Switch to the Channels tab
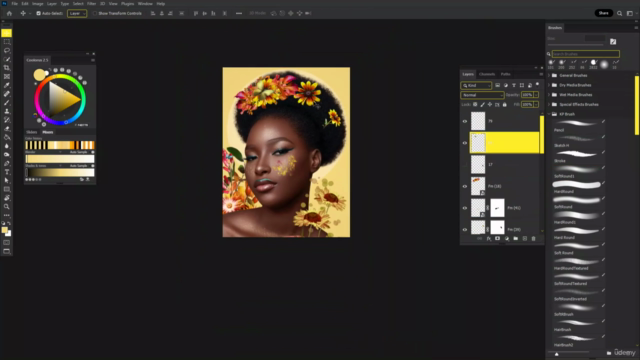Screen dimensions: 640x360 point(487,74)
